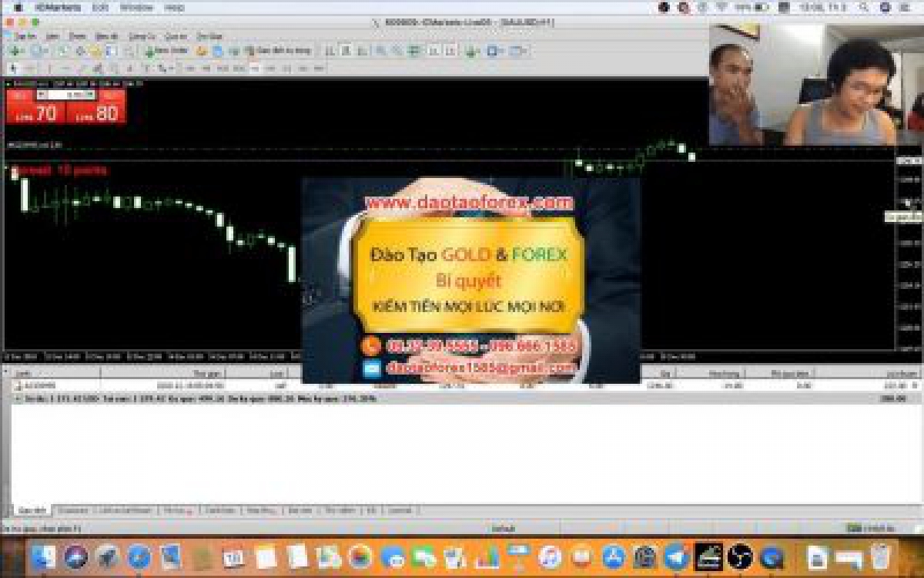Image resolution: width=924 pixels, height=578 pixels.
Task: Open the Công Cụ (Tools) menu
Action: coord(142,36)
